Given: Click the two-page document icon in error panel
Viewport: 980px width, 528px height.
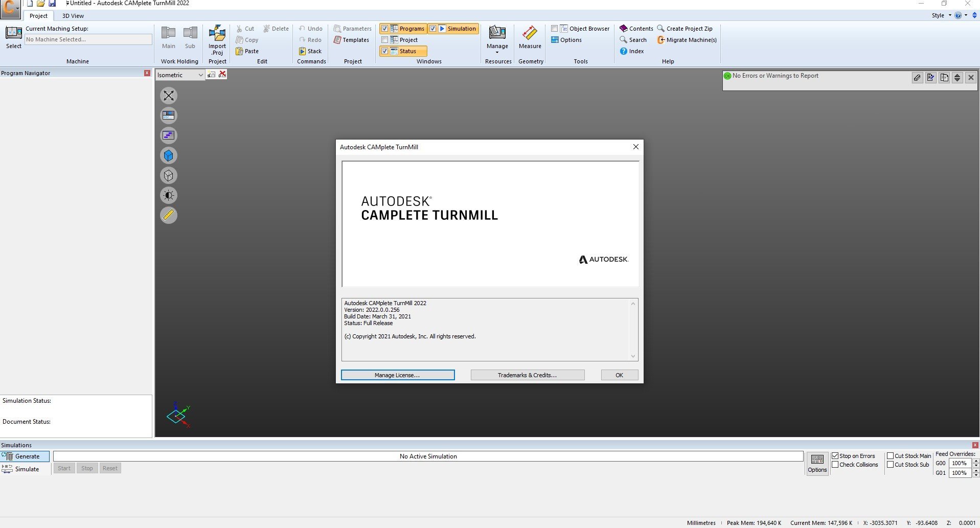Looking at the screenshot, I should point(944,78).
